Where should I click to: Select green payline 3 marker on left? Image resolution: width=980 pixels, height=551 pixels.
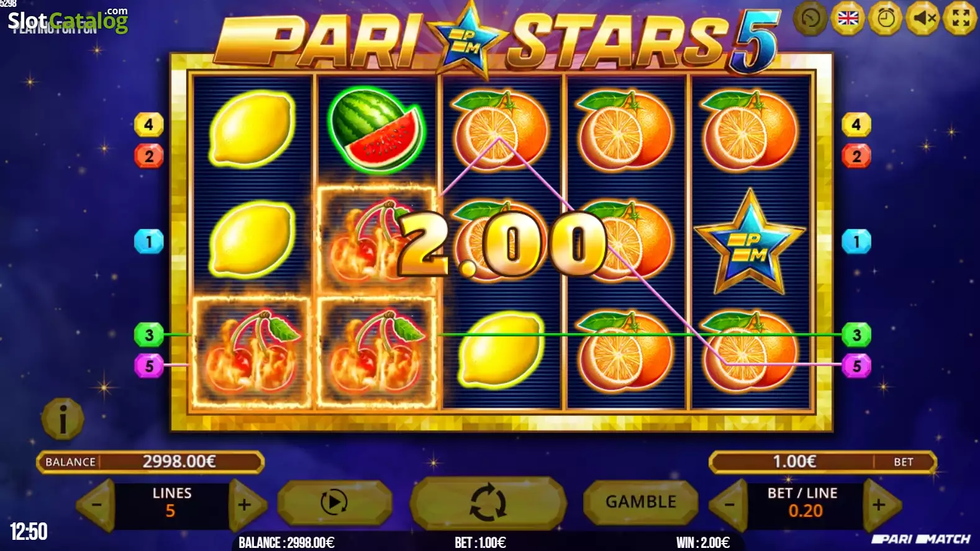click(148, 335)
